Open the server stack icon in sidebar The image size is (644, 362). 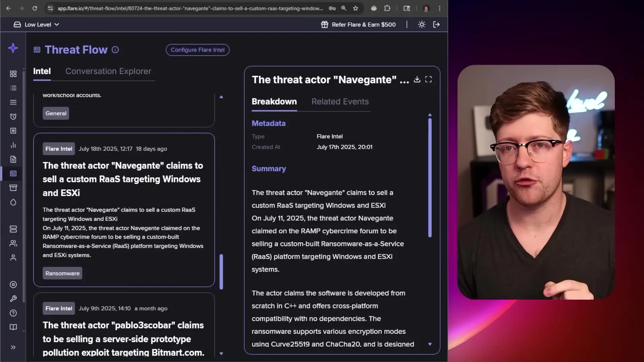pos(13,229)
